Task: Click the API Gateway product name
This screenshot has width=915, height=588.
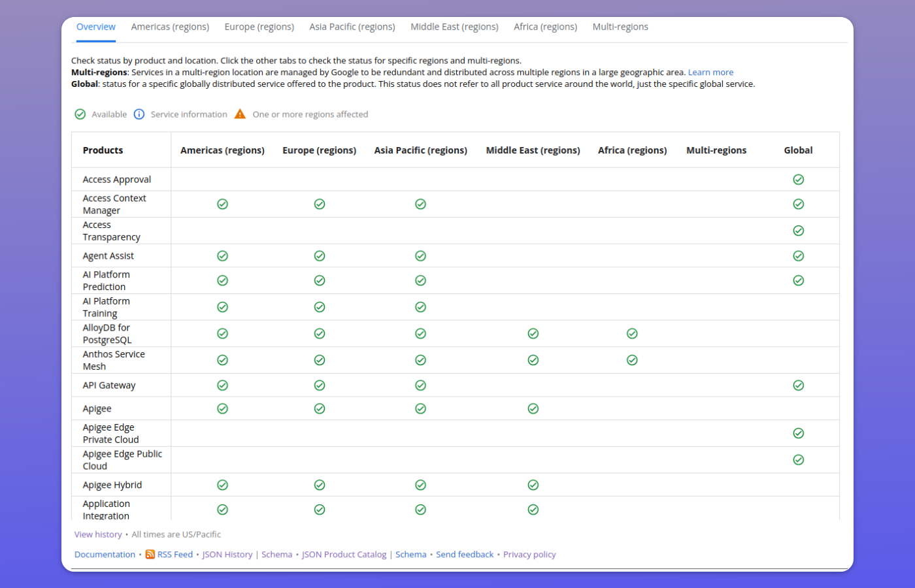Action: [x=109, y=385]
